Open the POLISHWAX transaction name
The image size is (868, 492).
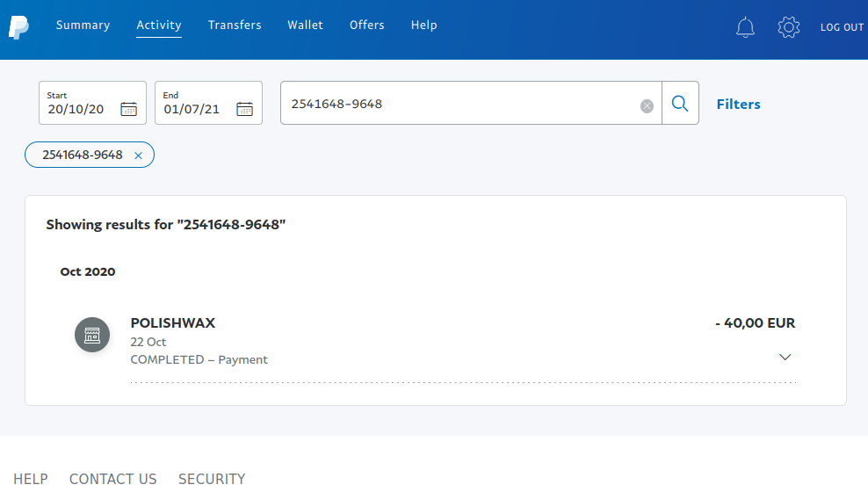click(x=173, y=322)
